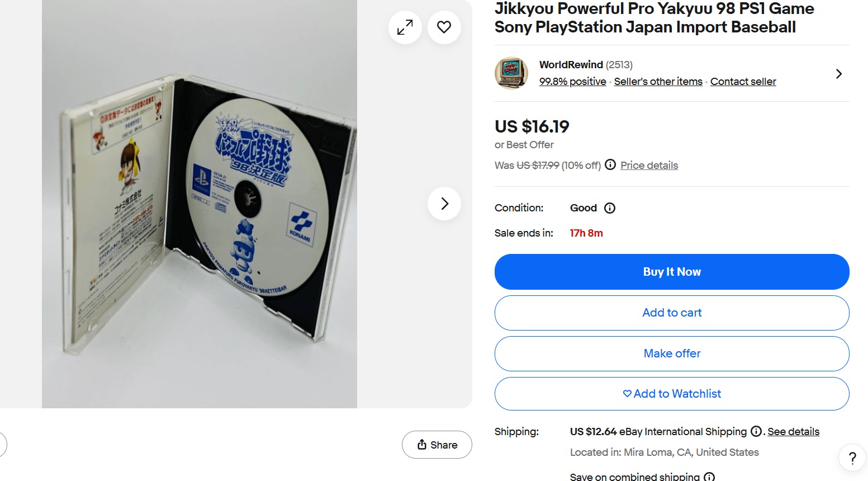Show eBay International Shipping info icon
This screenshot has height=481, width=868.
click(756, 431)
